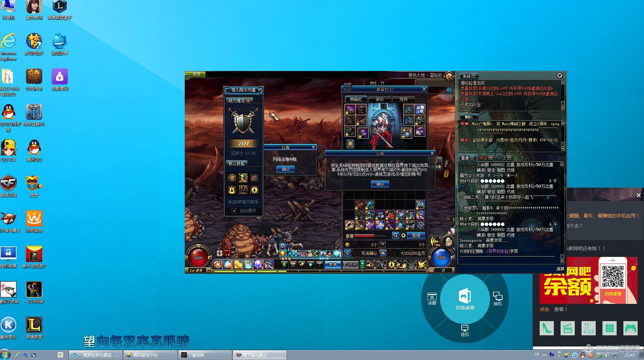644x360 pixels.
Task: Expand the 系统 chat tab options
Action: 474,76
